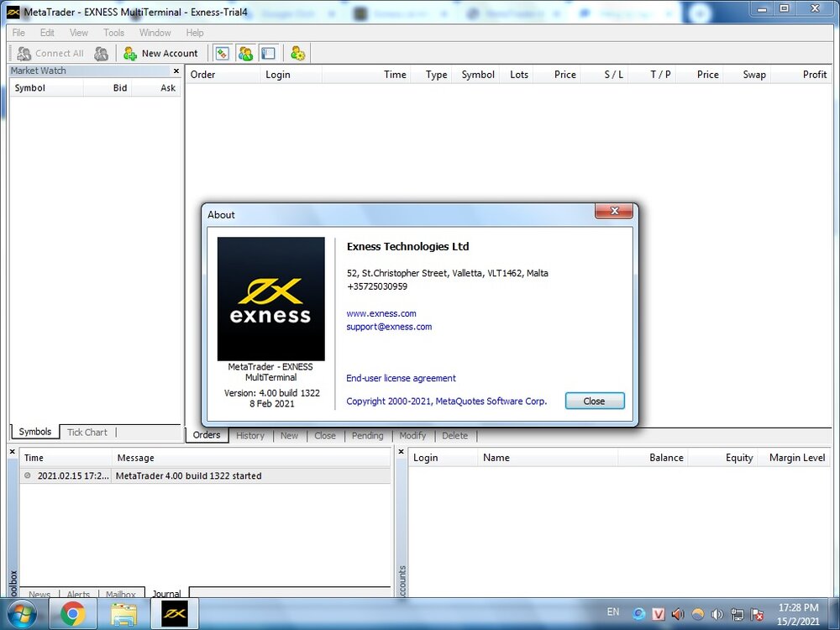
Task: Click the Exness logo in About dialog
Action: point(271,299)
